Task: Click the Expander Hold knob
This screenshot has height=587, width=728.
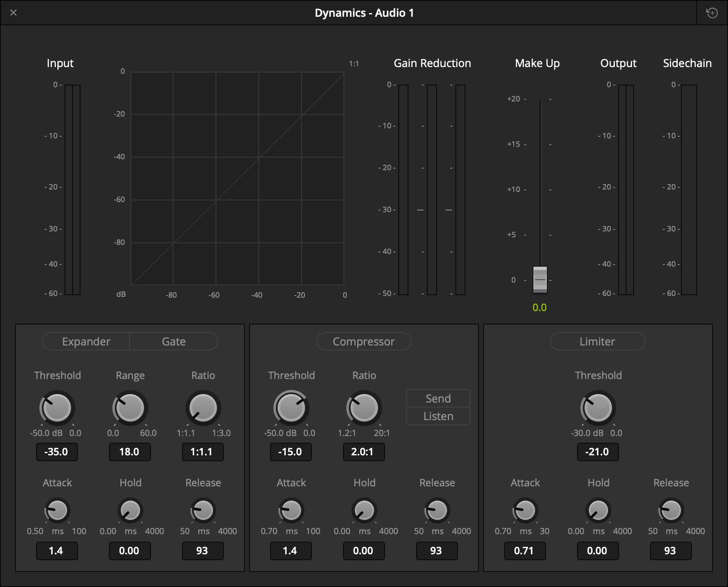Action: (130, 510)
